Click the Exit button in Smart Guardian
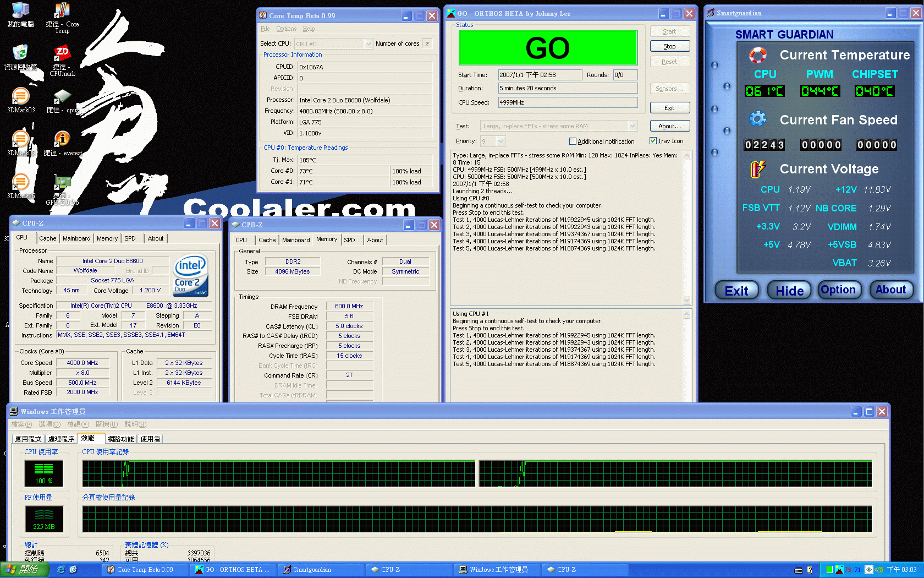The height and width of the screenshot is (578, 924). (736, 290)
